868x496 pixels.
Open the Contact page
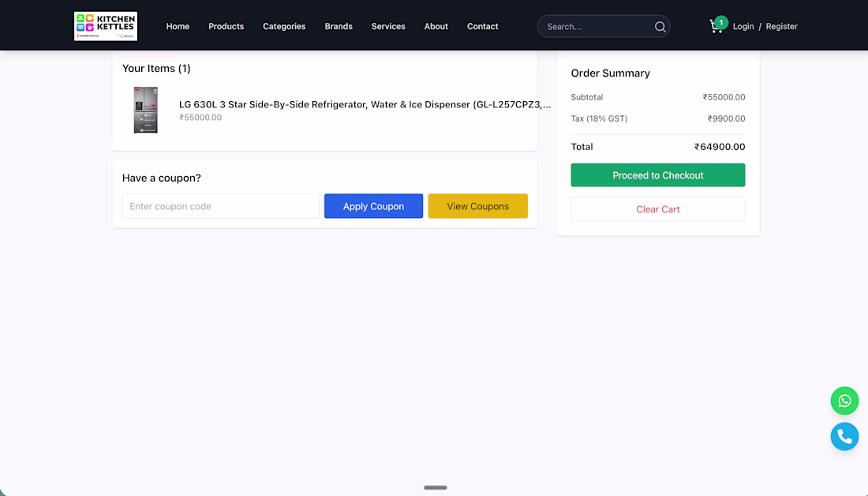(482, 27)
